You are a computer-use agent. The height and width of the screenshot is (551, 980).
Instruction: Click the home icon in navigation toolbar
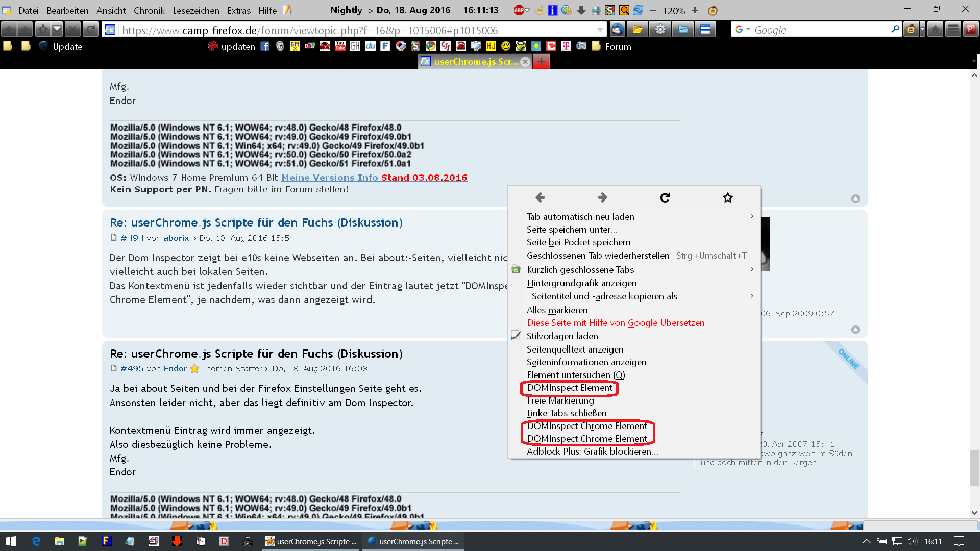[x=935, y=30]
